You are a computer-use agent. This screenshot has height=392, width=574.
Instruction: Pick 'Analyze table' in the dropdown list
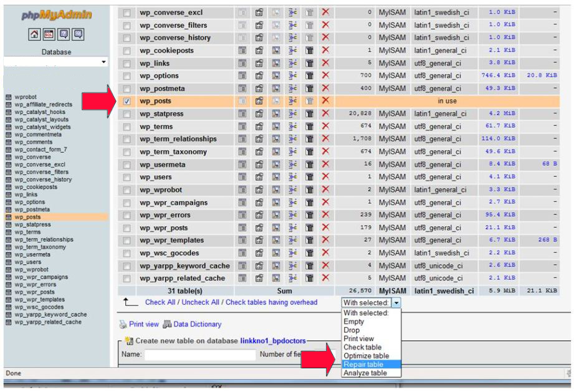[365, 373]
